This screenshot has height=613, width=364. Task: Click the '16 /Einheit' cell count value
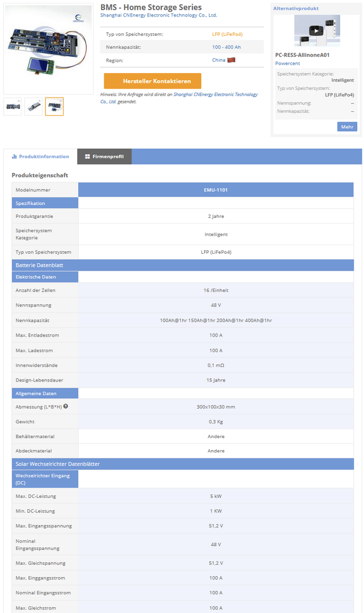coord(216,290)
